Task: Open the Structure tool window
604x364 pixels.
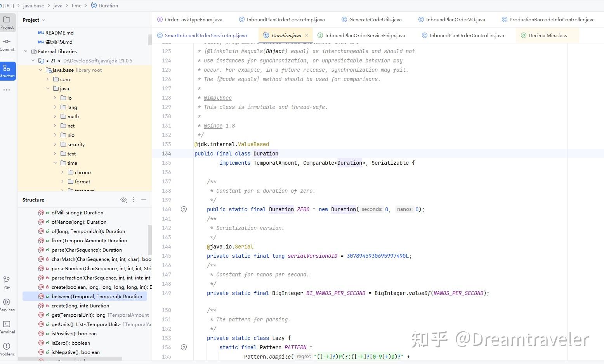Action: pyautogui.click(x=7, y=71)
